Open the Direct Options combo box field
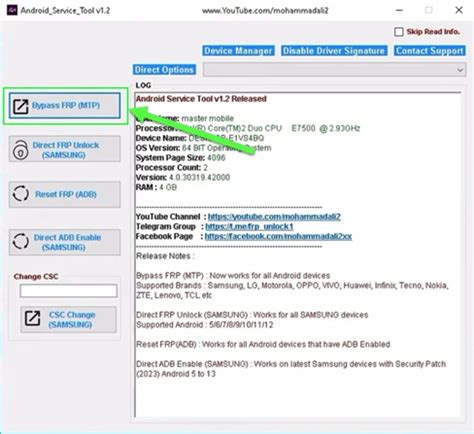 [334, 70]
